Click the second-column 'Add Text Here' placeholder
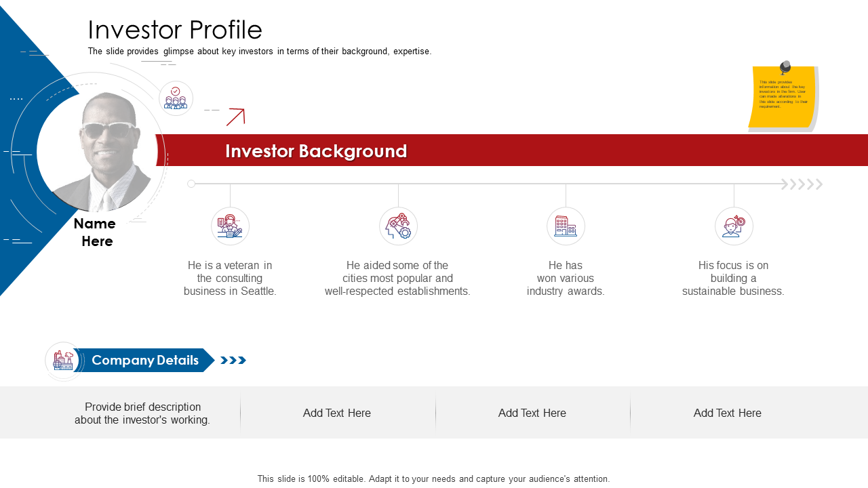This screenshot has width=868, height=488. tap(337, 413)
